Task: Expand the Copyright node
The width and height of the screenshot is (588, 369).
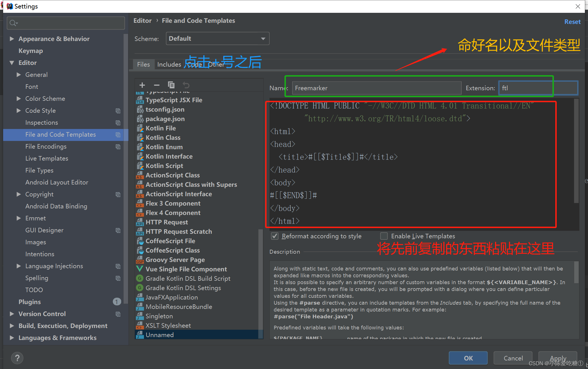Action: pyautogui.click(x=19, y=194)
